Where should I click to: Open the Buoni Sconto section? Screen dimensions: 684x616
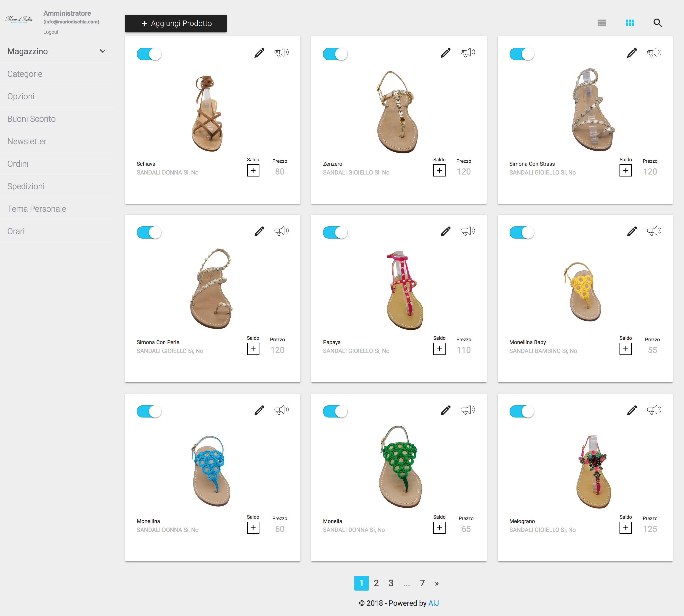tap(32, 119)
